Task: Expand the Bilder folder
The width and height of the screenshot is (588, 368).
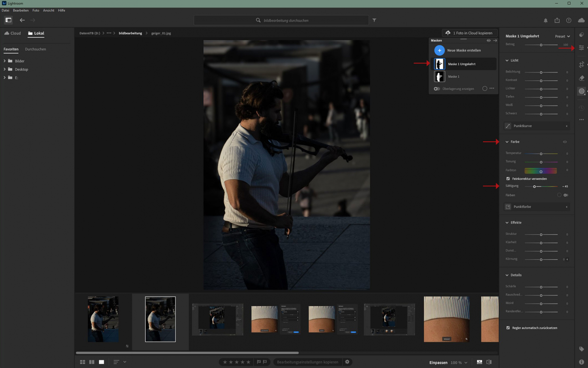Action: (4, 61)
